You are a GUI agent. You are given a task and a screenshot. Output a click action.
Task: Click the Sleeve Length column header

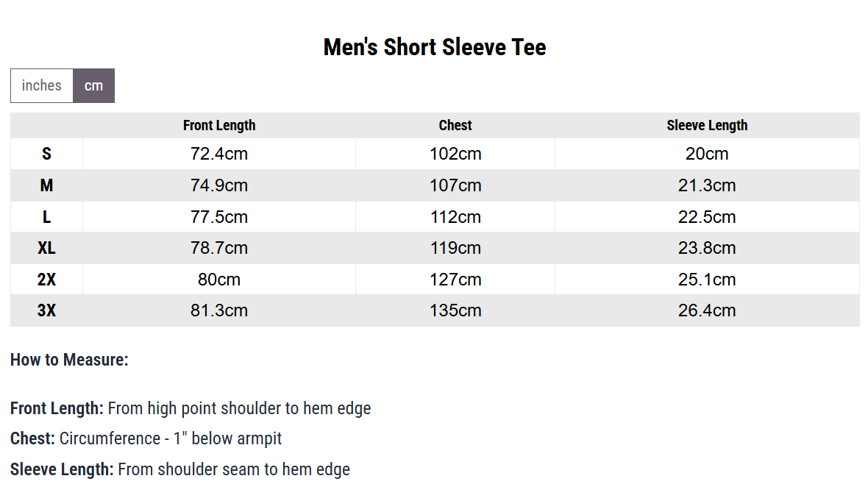(x=707, y=126)
